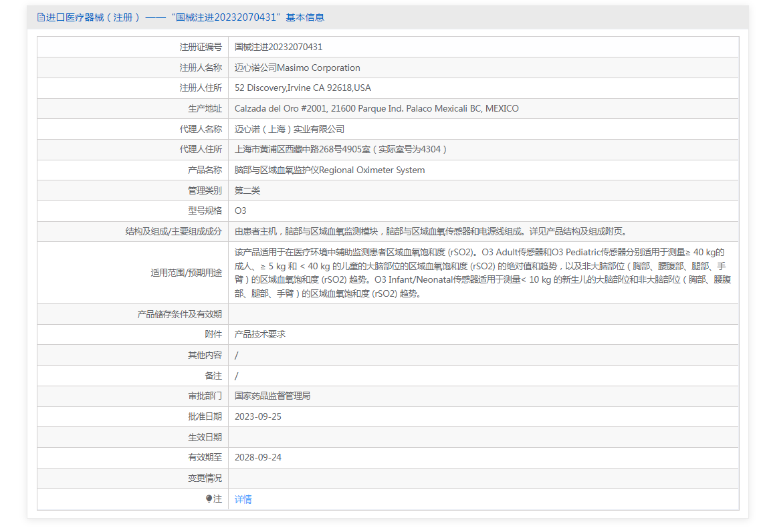Click the Regional Oximeter System product name
This screenshot has height=532, width=761.
click(x=330, y=170)
